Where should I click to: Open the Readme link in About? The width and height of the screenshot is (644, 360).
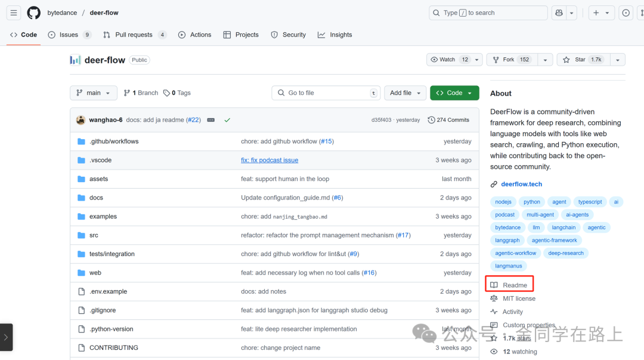pyautogui.click(x=509, y=285)
